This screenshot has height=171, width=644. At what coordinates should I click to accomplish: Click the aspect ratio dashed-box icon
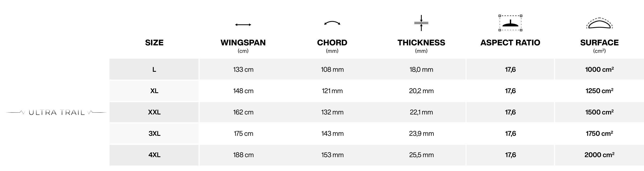coord(510,23)
